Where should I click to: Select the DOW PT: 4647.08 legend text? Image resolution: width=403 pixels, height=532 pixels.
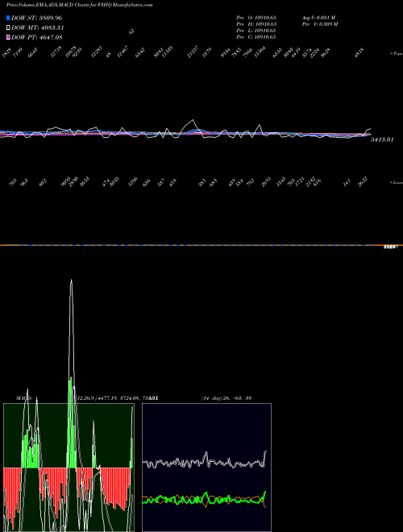tap(36, 37)
